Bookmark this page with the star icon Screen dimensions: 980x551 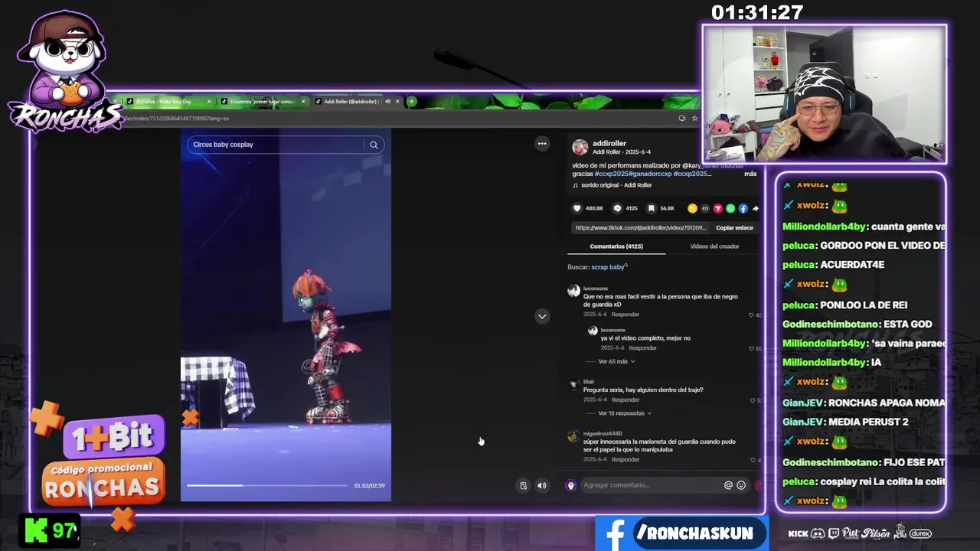pos(694,118)
